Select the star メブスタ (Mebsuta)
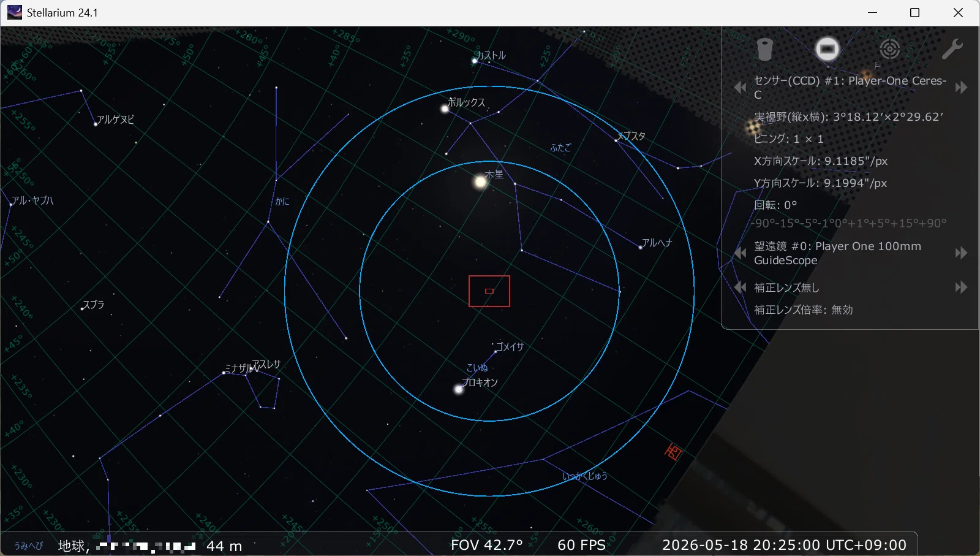This screenshot has width=980, height=556. [x=616, y=140]
